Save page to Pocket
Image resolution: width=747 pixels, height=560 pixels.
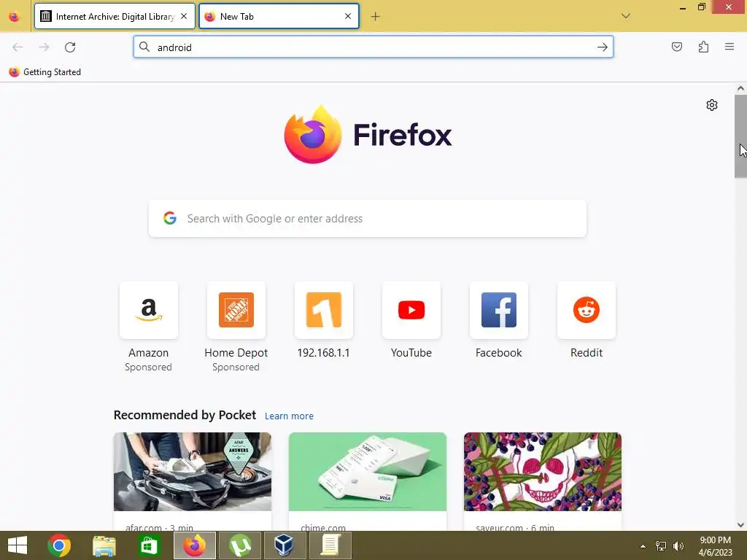(677, 47)
